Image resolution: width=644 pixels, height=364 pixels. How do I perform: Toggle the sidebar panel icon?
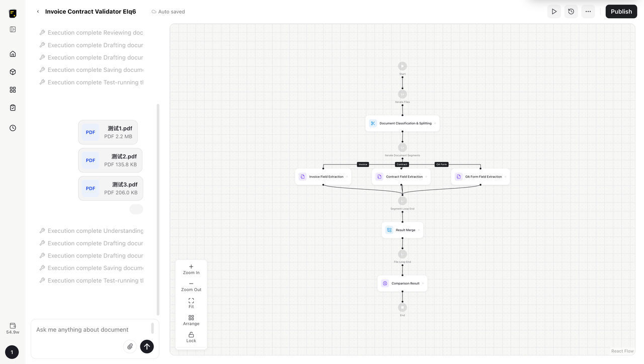coord(13,29)
